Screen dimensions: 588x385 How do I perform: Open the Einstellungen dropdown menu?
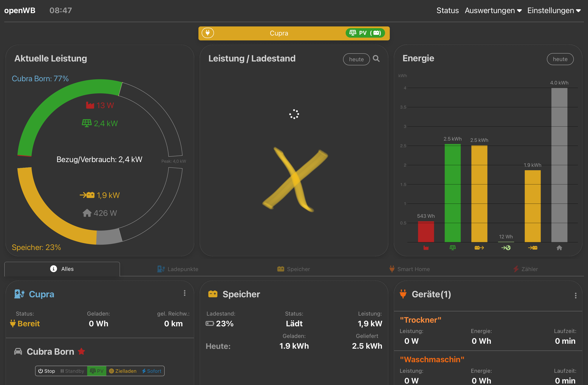pyautogui.click(x=554, y=10)
